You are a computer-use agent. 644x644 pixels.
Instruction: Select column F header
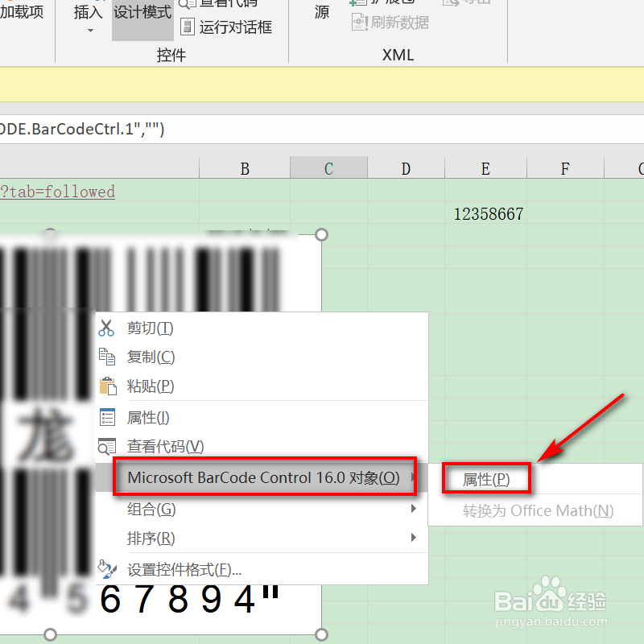tap(565, 168)
